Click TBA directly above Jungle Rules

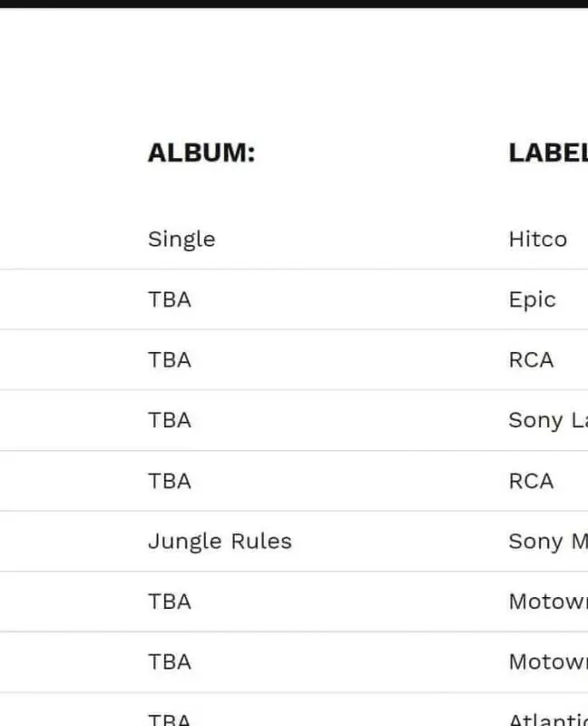170,481
